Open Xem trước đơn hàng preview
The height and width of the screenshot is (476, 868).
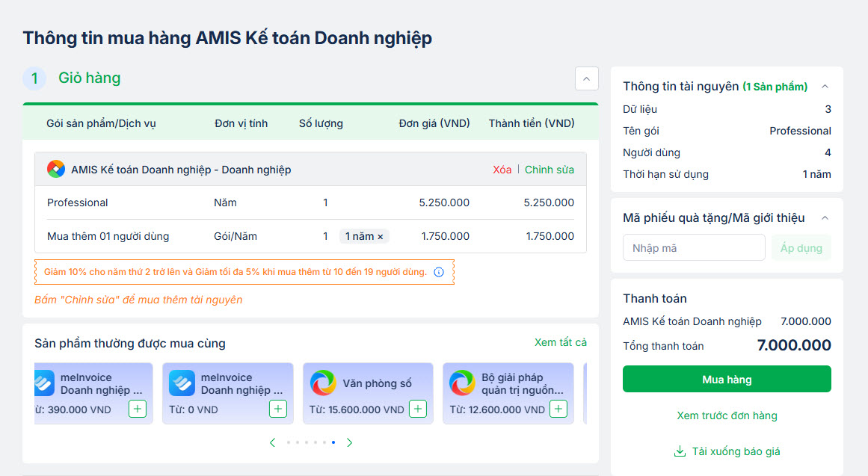click(727, 415)
